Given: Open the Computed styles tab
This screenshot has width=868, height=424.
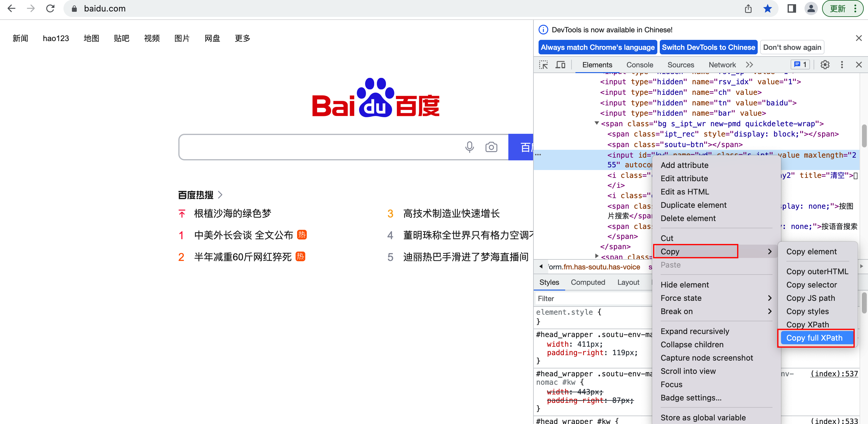Looking at the screenshot, I should [x=588, y=282].
